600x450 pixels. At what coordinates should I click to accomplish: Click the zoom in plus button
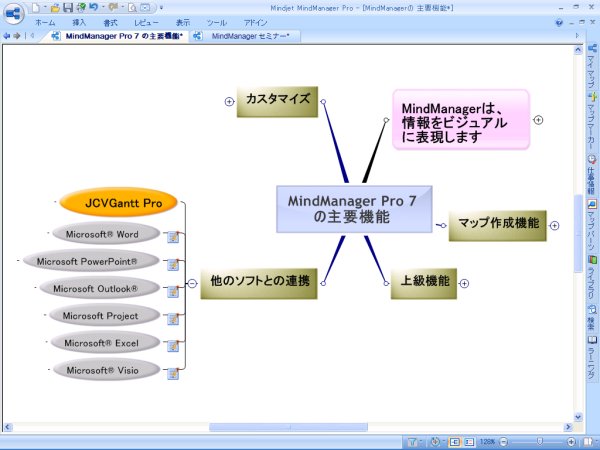tap(571, 442)
